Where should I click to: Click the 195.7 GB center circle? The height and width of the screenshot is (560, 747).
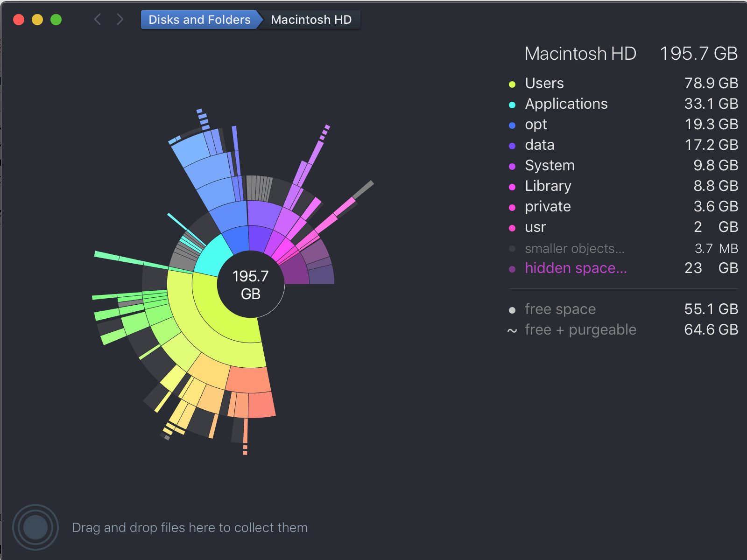click(251, 285)
